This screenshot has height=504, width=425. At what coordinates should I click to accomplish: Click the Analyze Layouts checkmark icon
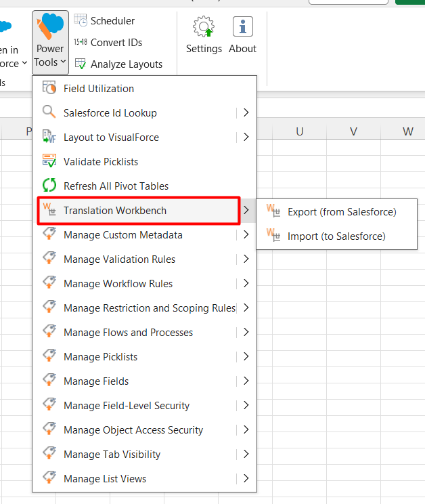click(x=81, y=64)
